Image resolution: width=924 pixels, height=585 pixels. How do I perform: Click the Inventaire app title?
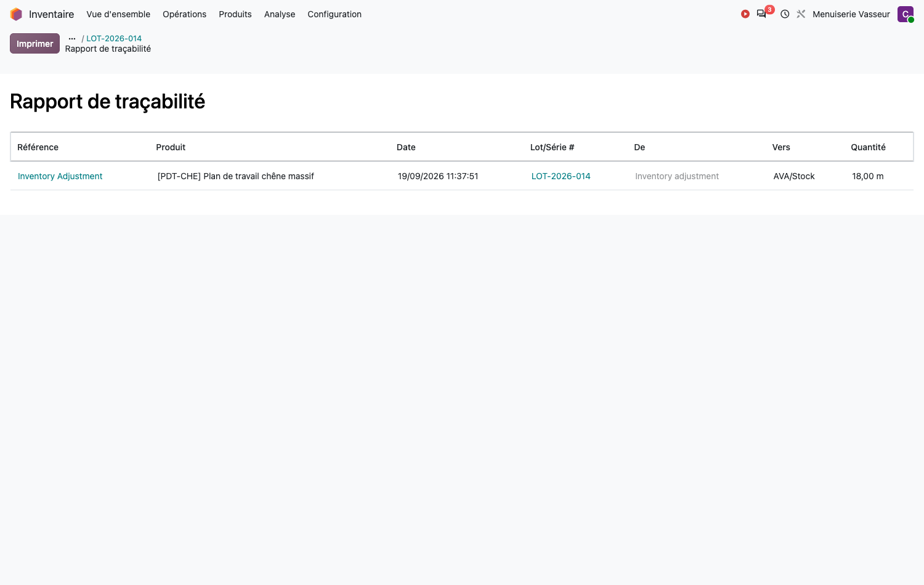(x=51, y=14)
